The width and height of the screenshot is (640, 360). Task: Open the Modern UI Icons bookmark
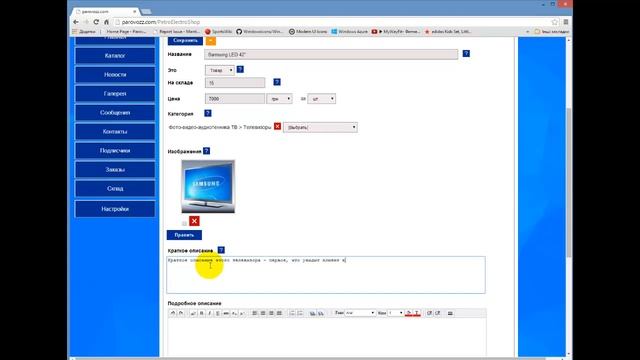tap(308, 31)
